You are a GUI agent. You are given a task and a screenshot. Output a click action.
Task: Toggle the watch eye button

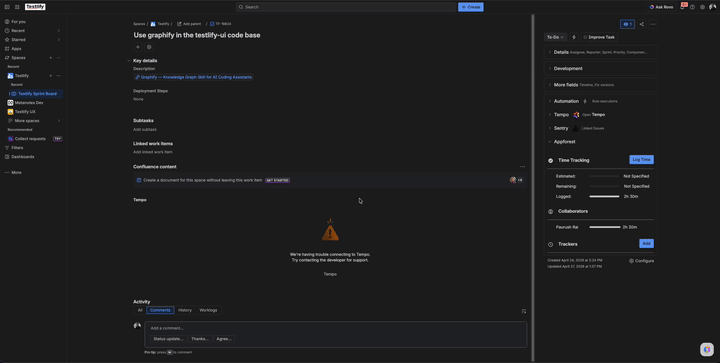627,24
